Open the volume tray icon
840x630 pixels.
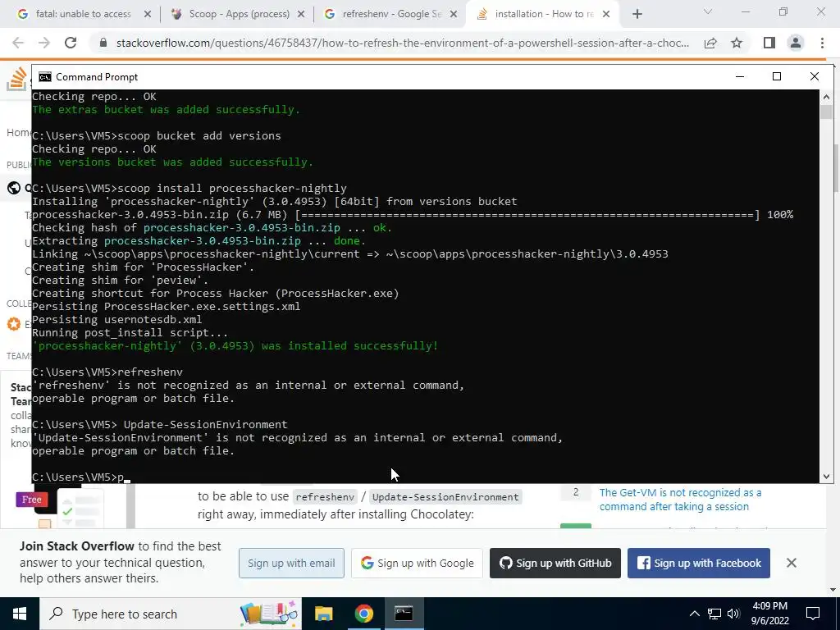(733, 614)
